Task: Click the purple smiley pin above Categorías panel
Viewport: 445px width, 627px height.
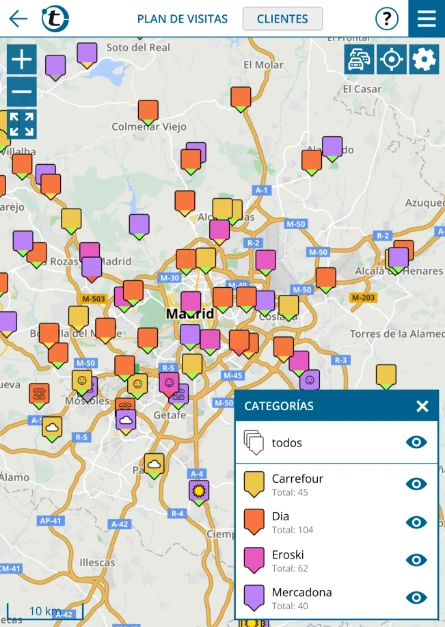Action: tap(311, 380)
